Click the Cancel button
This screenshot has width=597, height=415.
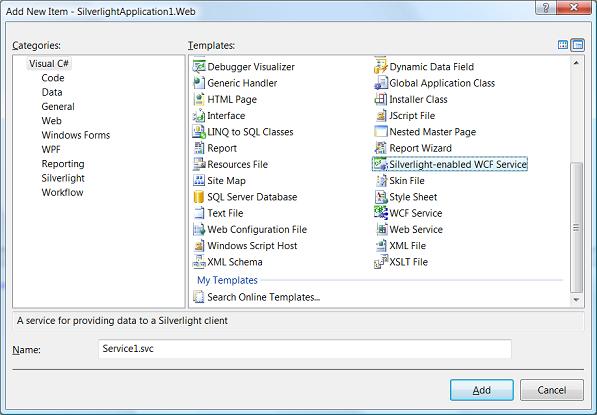pos(552,390)
